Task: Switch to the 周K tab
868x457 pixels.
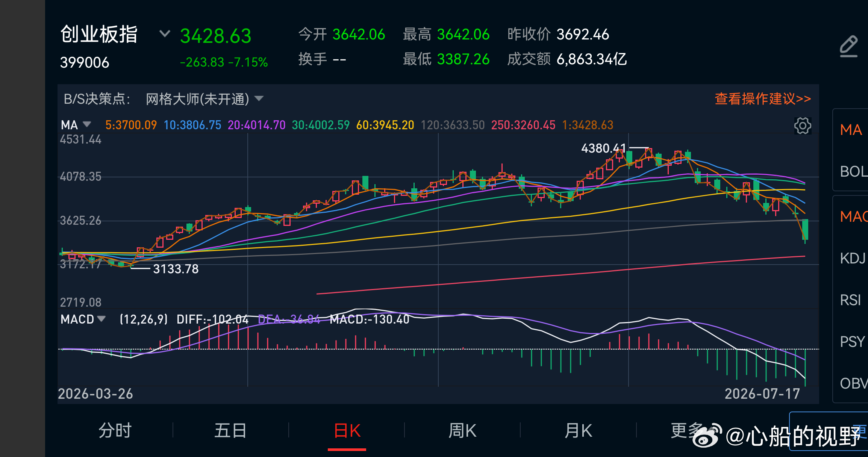Action: tap(462, 430)
